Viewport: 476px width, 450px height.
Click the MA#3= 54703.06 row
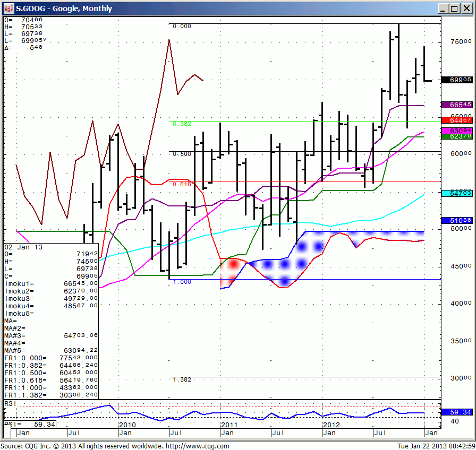[x=51, y=336]
